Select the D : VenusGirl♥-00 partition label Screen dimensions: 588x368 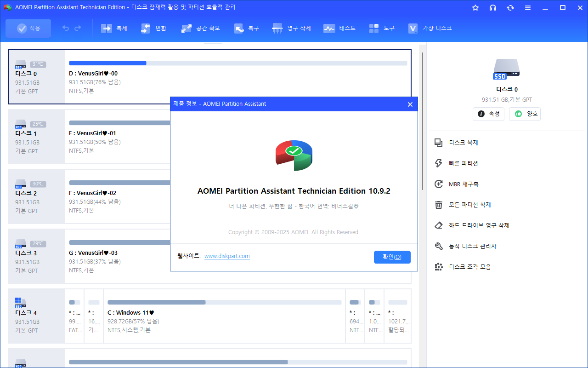coord(93,74)
